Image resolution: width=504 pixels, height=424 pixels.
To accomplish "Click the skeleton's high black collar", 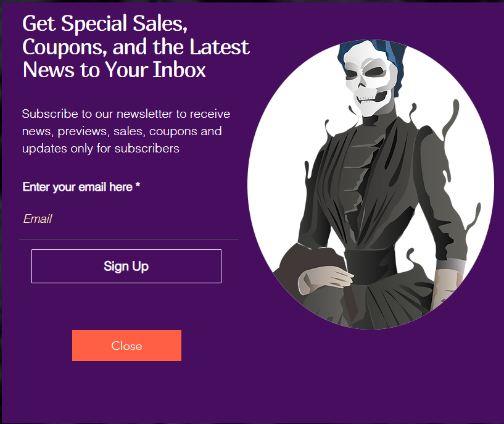I will pyautogui.click(x=374, y=120).
